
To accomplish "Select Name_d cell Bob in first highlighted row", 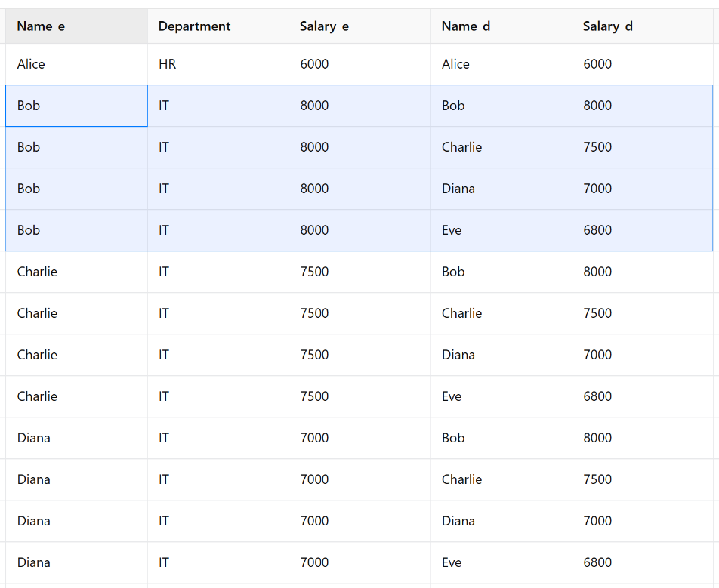I will [x=501, y=106].
